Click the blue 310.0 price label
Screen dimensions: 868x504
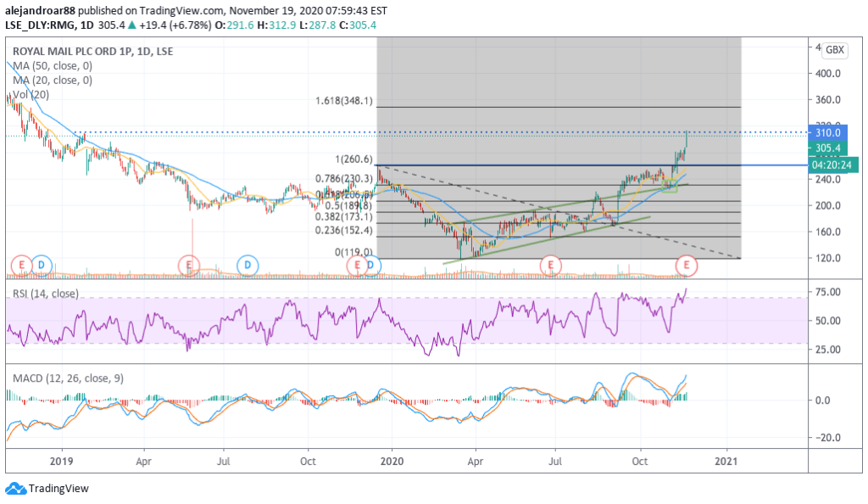tap(827, 132)
